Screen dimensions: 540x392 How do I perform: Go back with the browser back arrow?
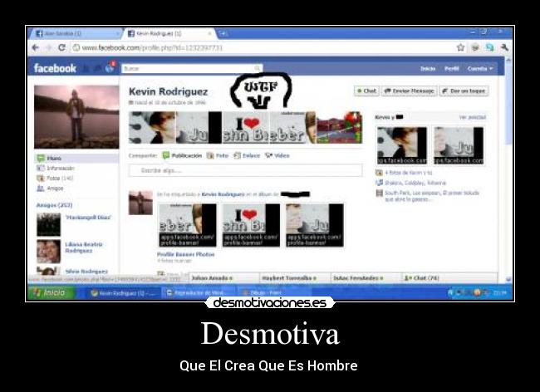pyautogui.click(x=36, y=48)
